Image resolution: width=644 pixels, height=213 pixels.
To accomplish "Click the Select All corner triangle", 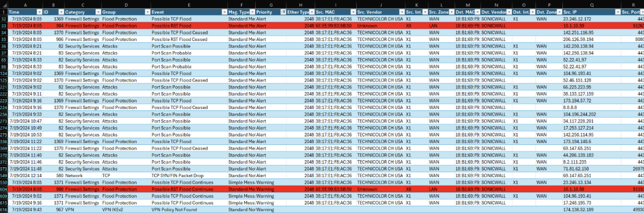I will coord(4,5).
